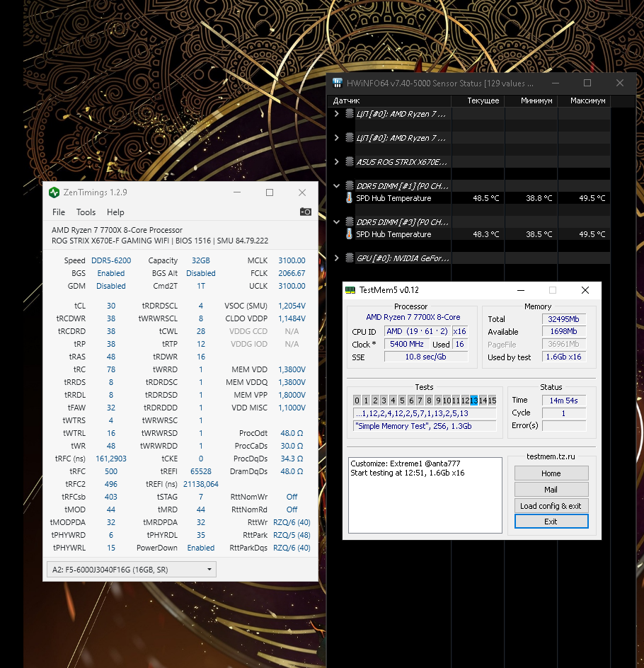Click the Датчик column header in HWiNFO64

pos(389,100)
